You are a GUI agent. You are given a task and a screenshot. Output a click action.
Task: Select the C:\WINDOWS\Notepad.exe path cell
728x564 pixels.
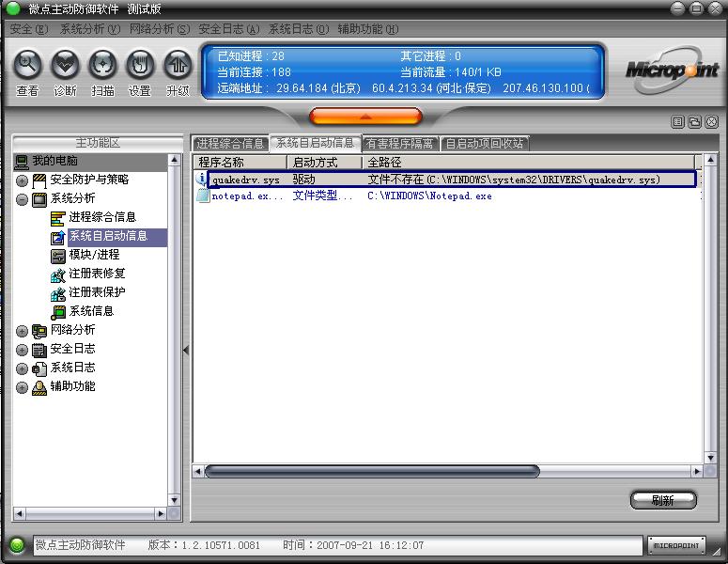click(429, 196)
